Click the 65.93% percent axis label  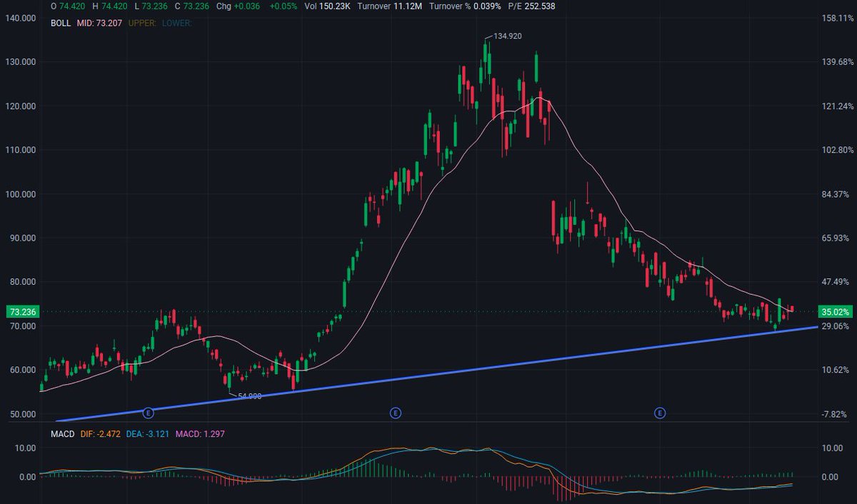click(836, 238)
